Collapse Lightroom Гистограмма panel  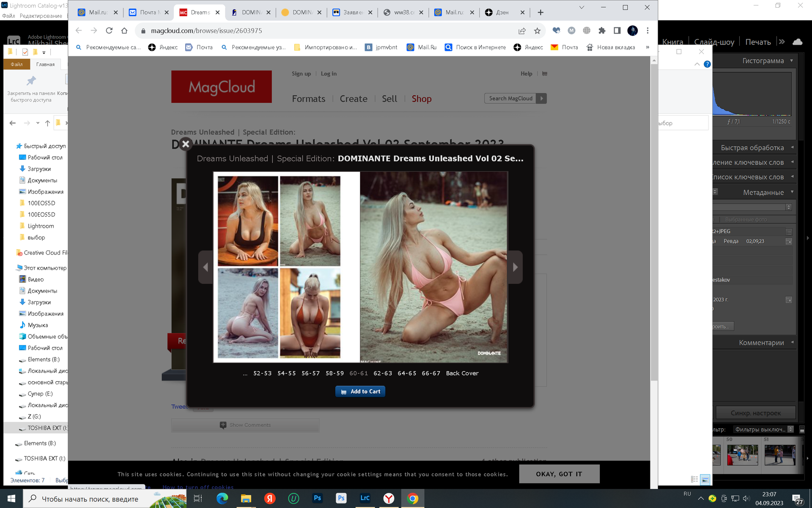[x=792, y=61]
